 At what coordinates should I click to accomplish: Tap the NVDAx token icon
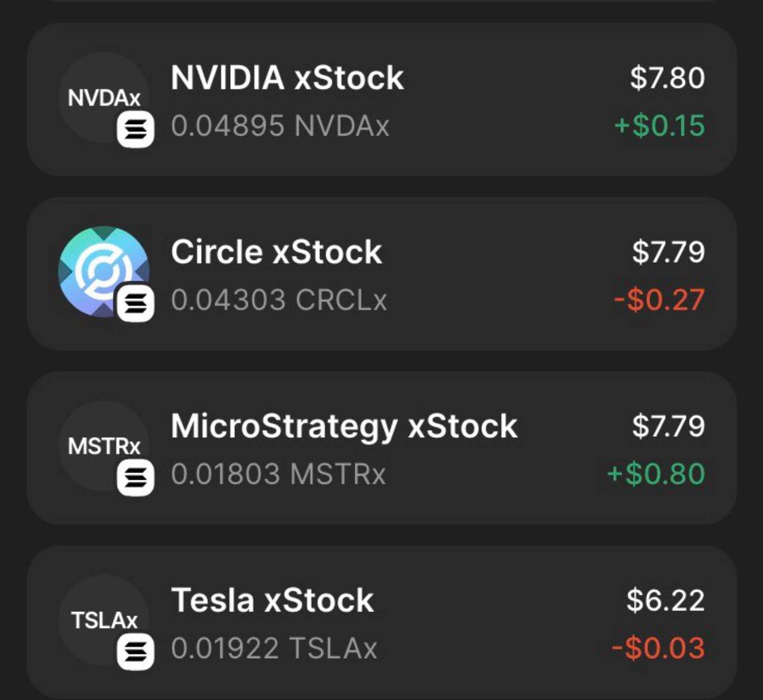pyautogui.click(x=104, y=98)
